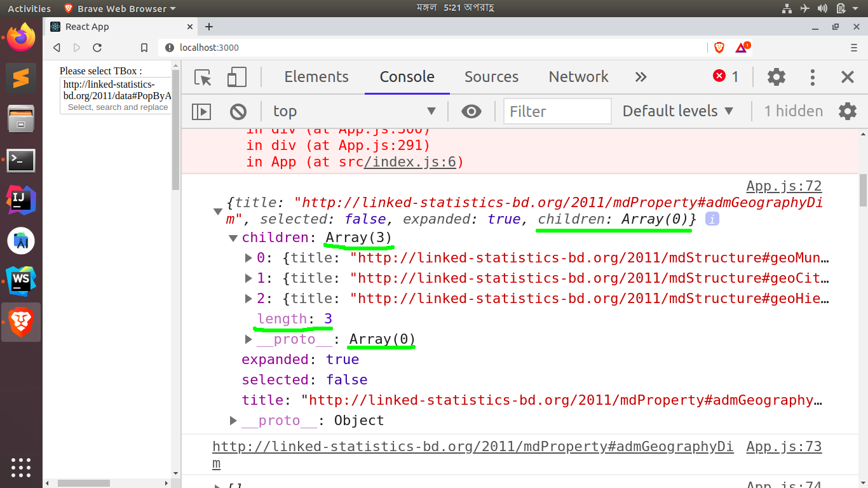The width and height of the screenshot is (868, 488).
Task: Click the console Filter input field
Action: point(557,111)
